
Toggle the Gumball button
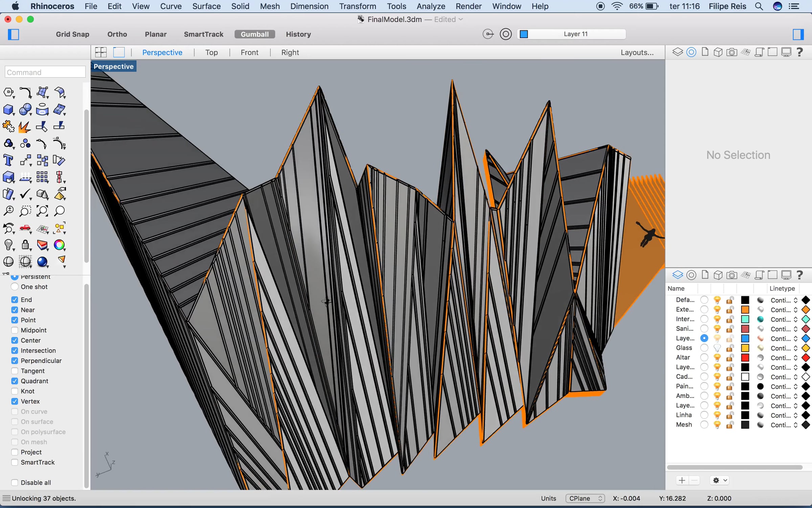coord(254,34)
